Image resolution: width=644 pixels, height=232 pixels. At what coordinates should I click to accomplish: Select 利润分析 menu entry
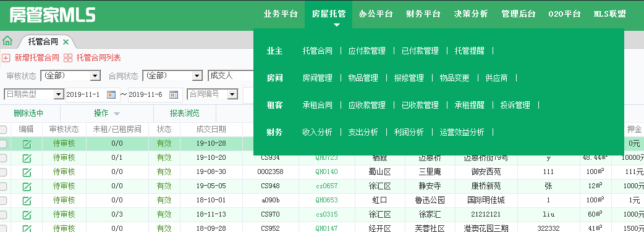pos(409,133)
